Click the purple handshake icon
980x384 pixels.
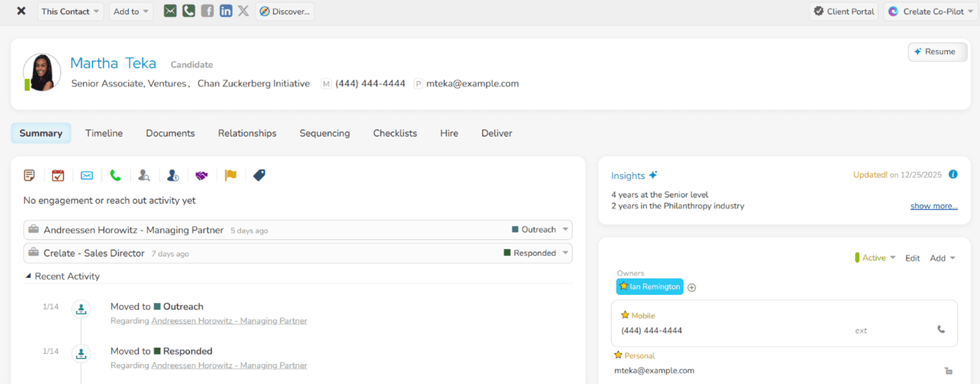tap(201, 175)
